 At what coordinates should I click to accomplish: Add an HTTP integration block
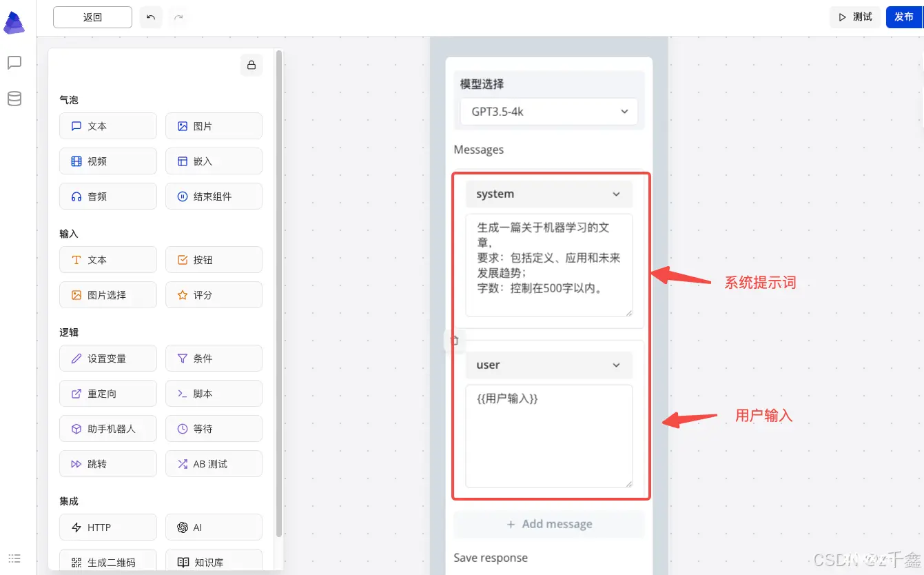point(108,527)
